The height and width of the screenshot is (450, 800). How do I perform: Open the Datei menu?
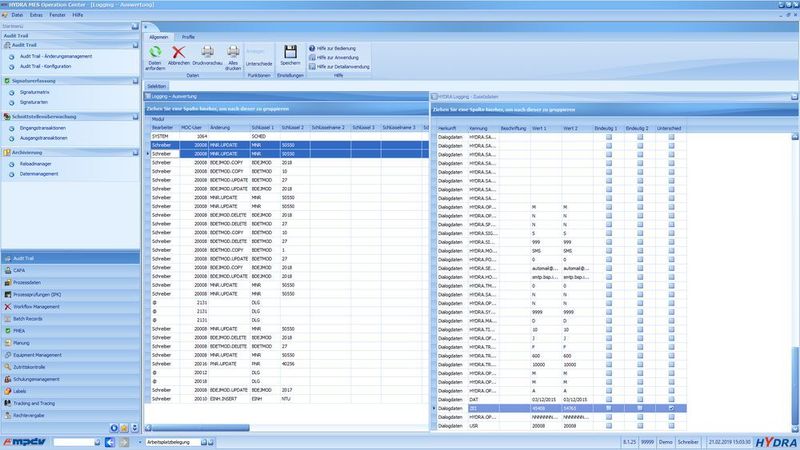click(17, 15)
